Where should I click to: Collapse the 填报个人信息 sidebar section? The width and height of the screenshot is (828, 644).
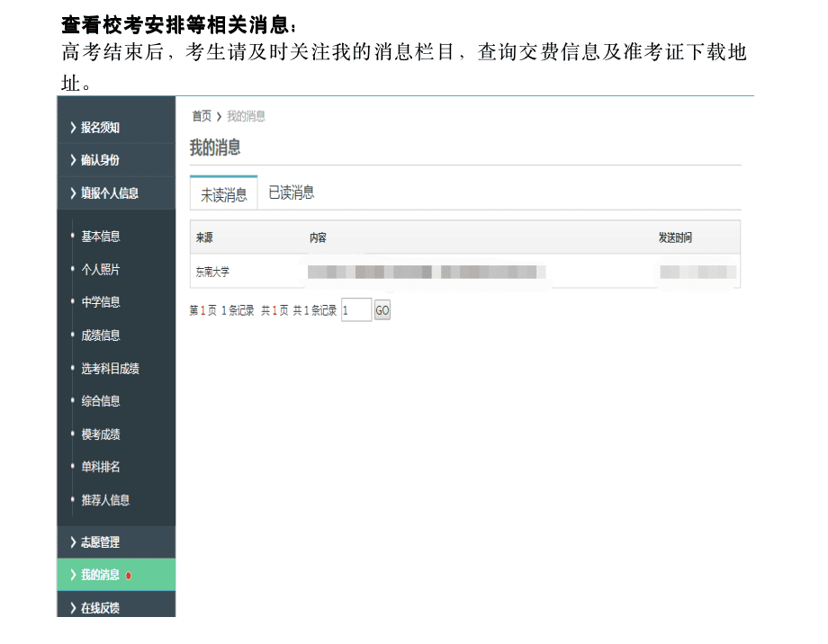tap(109, 192)
